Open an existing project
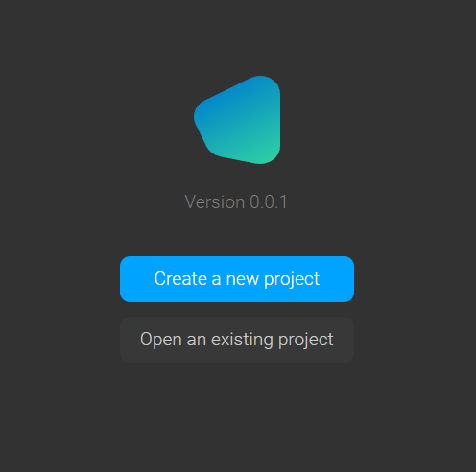The height and width of the screenshot is (472, 476). tap(237, 340)
